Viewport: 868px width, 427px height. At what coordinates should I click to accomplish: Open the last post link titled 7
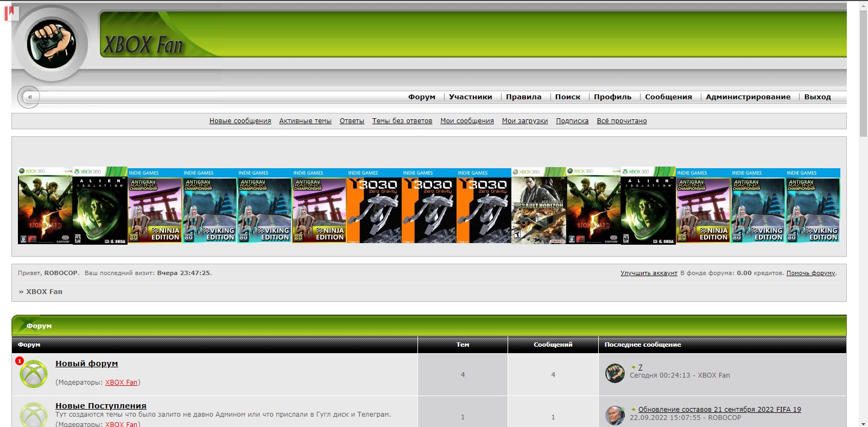tap(641, 367)
